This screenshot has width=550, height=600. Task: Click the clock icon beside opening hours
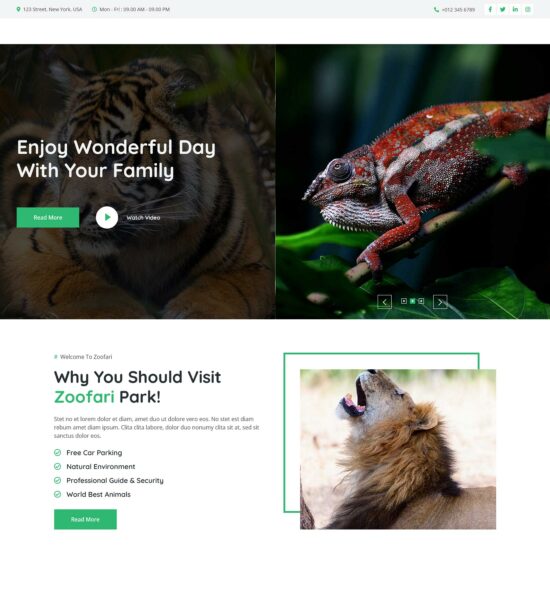pyautogui.click(x=94, y=9)
